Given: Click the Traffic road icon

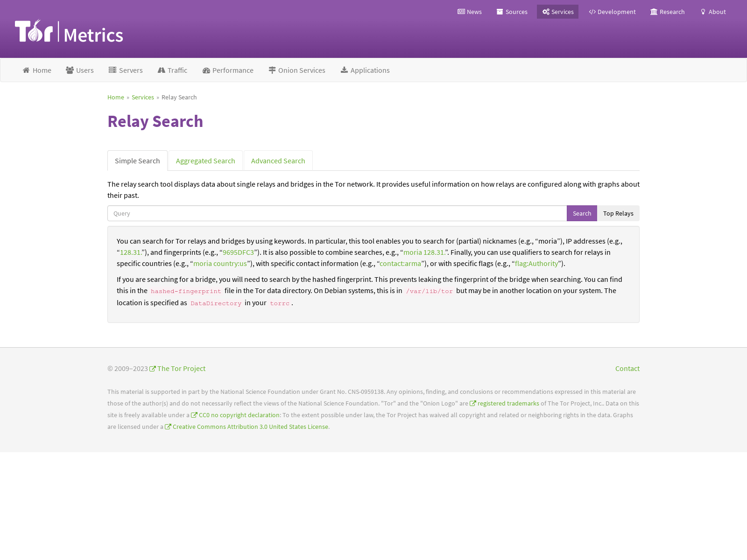Looking at the screenshot, I should pos(162,70).
